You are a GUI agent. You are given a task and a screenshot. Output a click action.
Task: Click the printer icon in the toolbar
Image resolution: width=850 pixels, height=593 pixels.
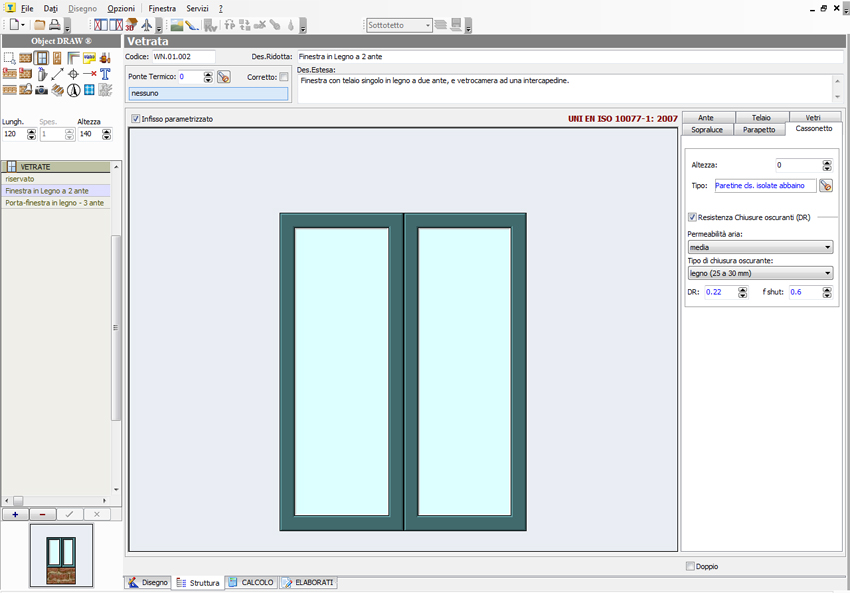pyautogui.click(x=55, y=25)
